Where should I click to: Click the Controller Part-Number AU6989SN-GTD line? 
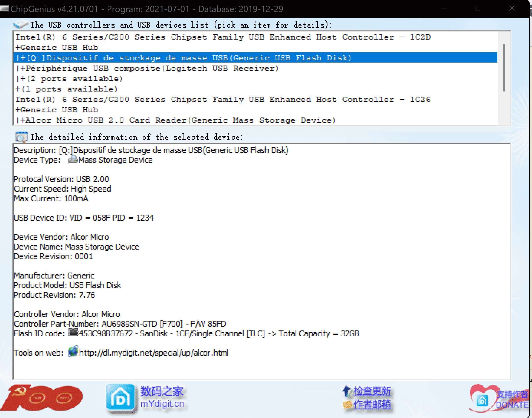click(x=120, y=324)
